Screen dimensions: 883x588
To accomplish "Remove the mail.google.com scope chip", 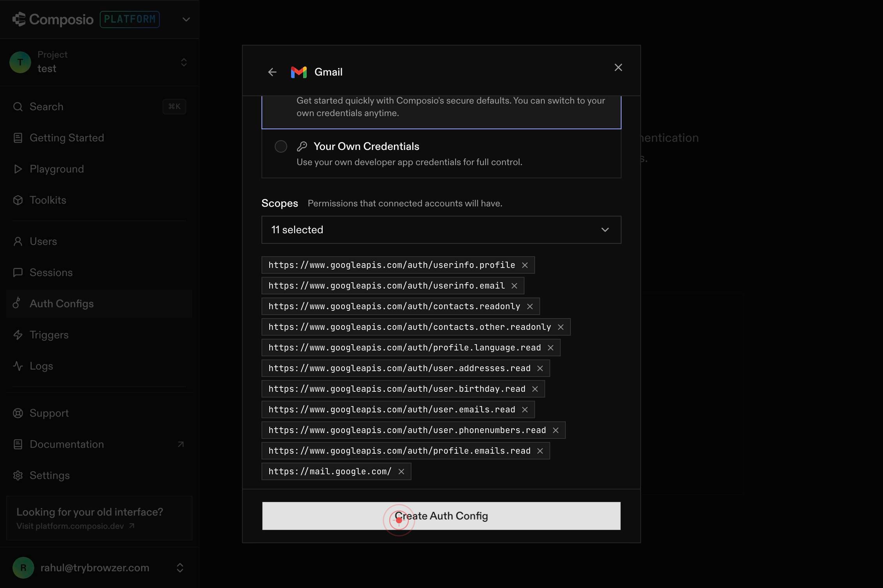I will pos(401,472).
